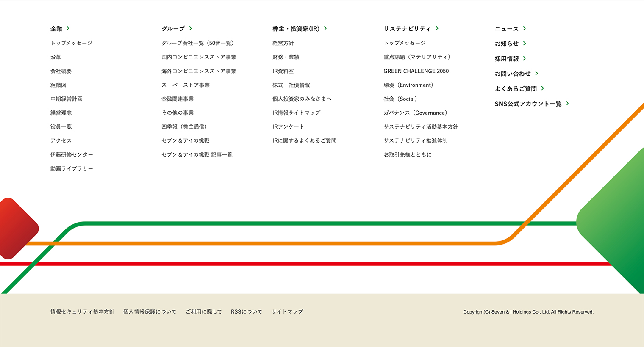Open 動画ライブラリー video library link
This screenshot has width=644, height=347.
pos(72,169)
